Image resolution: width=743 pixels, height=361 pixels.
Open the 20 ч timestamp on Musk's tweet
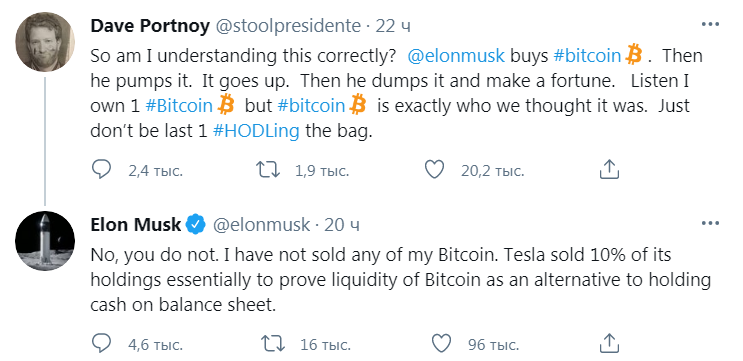342,225
